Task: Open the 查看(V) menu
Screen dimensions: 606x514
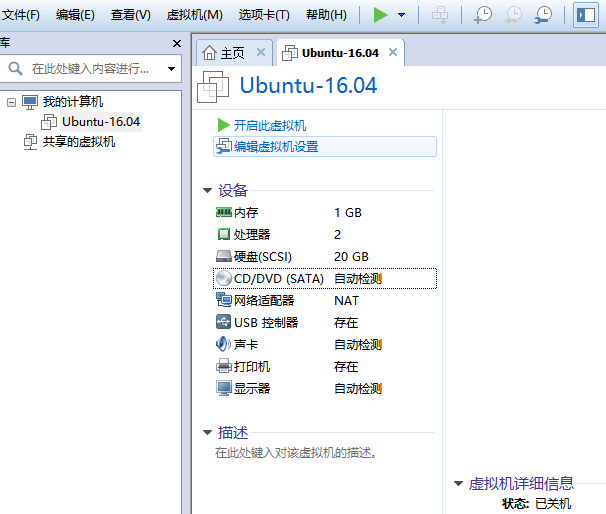Action: tap(131, 15)
